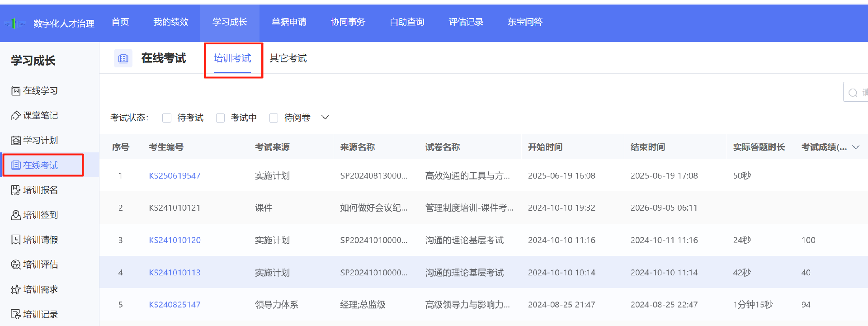The height and width of the screenshot is (326, 868).
Task: Check the 待考试 status checkbox
Action: 167,118
